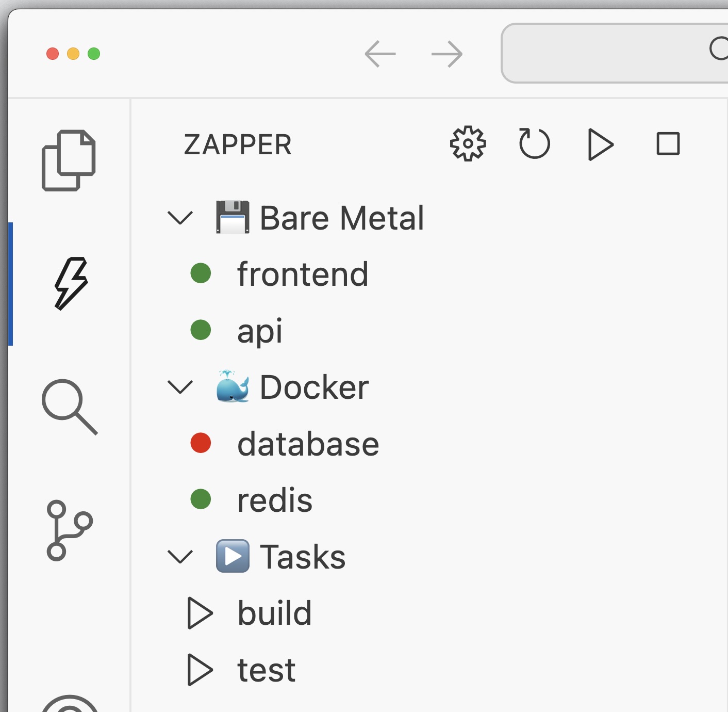Toggle the red database status dot
This screenshot has height=712, width=728.
[201, 443]
